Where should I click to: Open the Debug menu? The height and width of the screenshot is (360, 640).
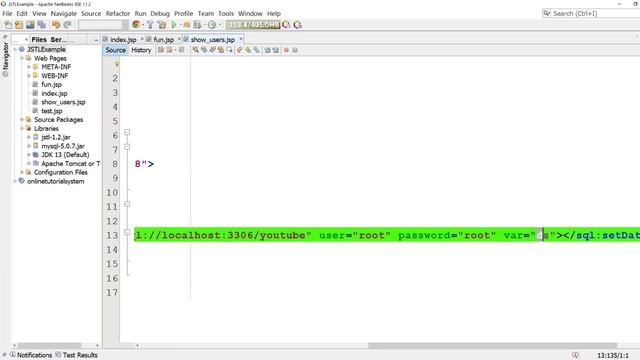tap(160, 13)
